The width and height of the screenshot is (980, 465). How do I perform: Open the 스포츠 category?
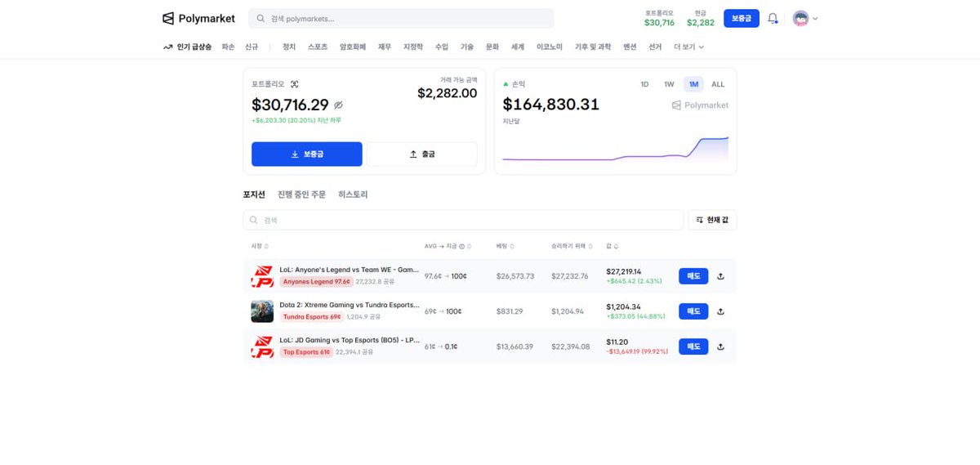(318, 47)
